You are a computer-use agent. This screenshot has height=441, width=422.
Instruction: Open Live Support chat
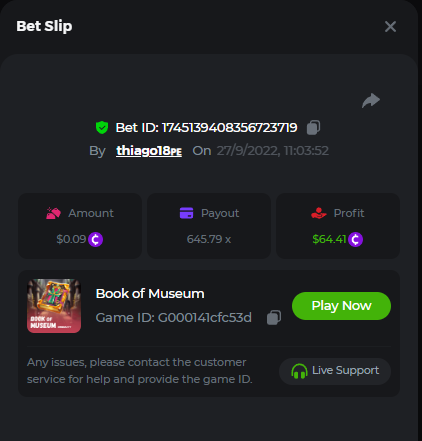coord(335,371)
